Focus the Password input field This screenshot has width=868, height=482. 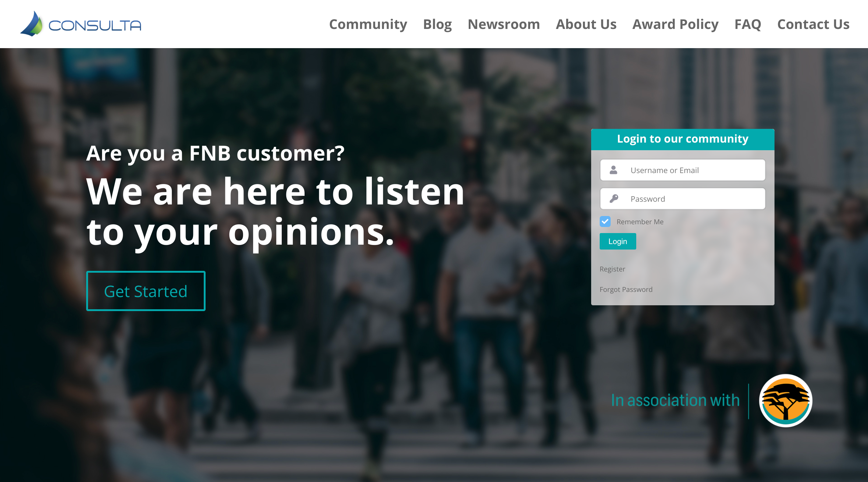coord(683,199)
